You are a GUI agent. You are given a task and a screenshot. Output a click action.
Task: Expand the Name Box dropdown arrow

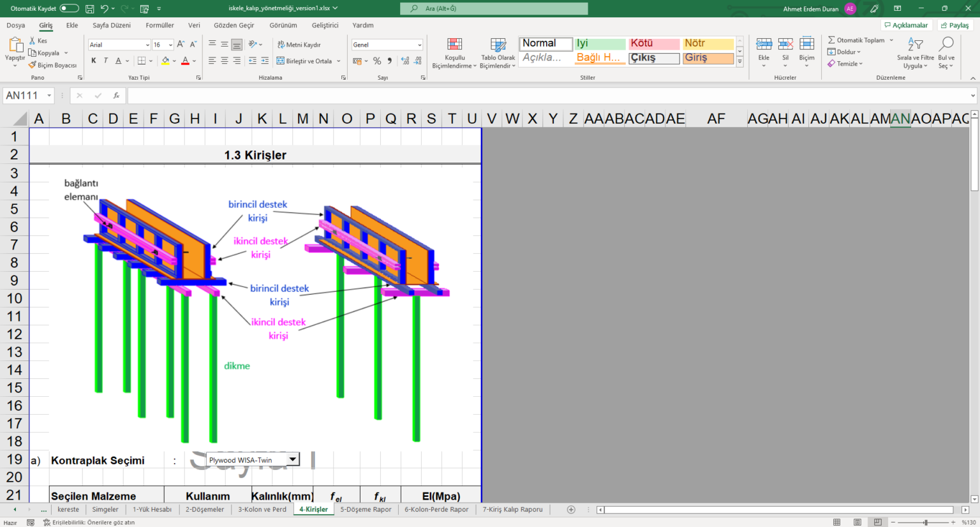[49, 96]
